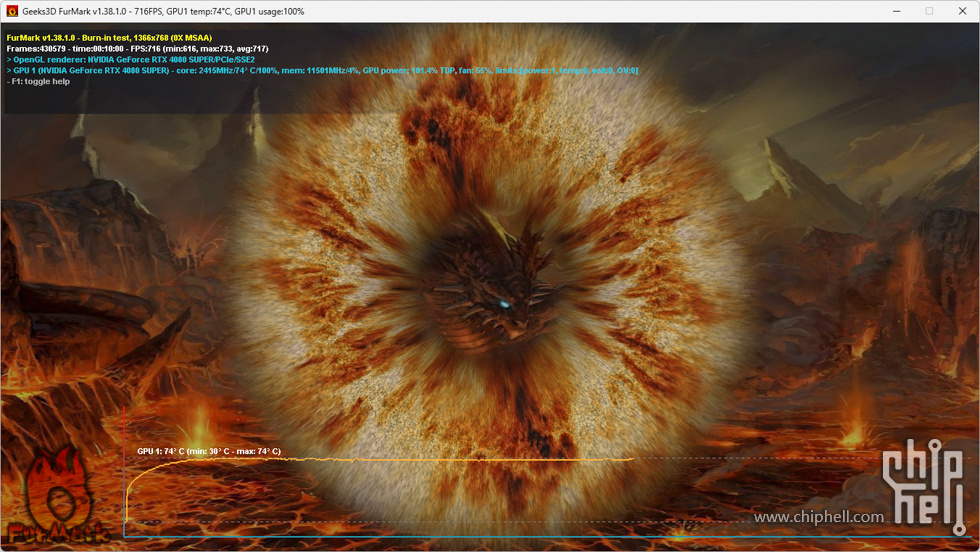980x552 pixels.
Task: Close the FurMark burn-in window
Action: (962, 11)
